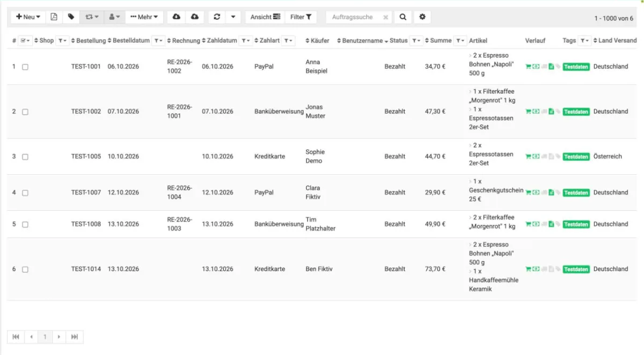644x355 pixels.
Task: Open the caret dropdown next to the refresh button
Action: 233,17
